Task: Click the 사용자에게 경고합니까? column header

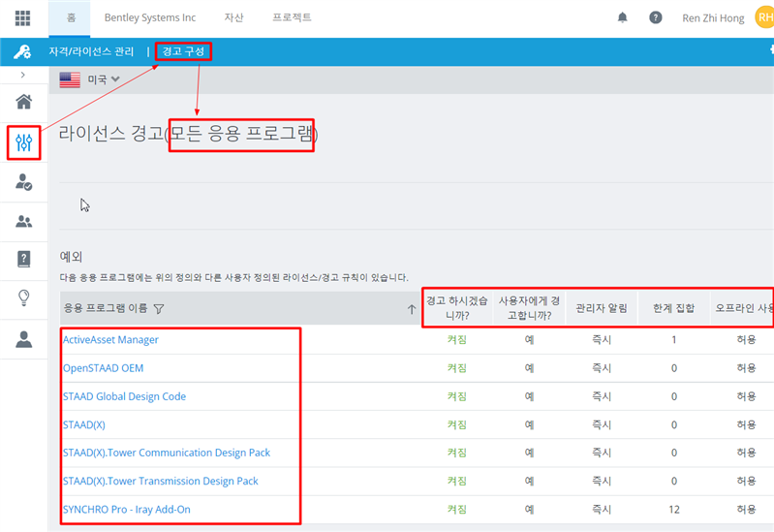Action: [x=529, y=308]
